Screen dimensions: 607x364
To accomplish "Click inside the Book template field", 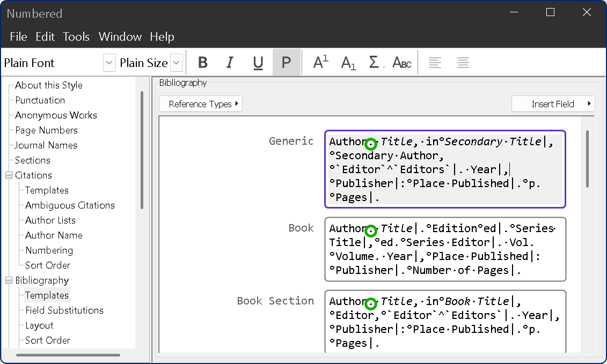I will pyautogui.click(x=445, y=249).
